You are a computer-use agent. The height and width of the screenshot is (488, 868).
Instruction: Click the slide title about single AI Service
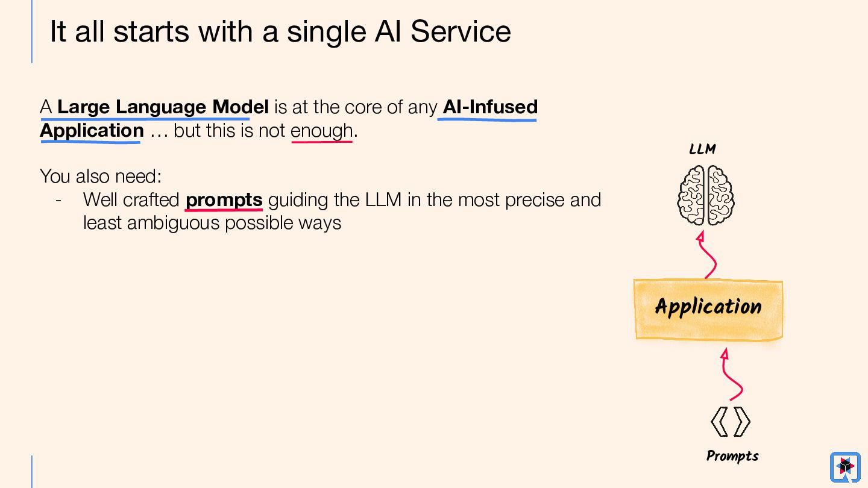click(x=280, y=31)
